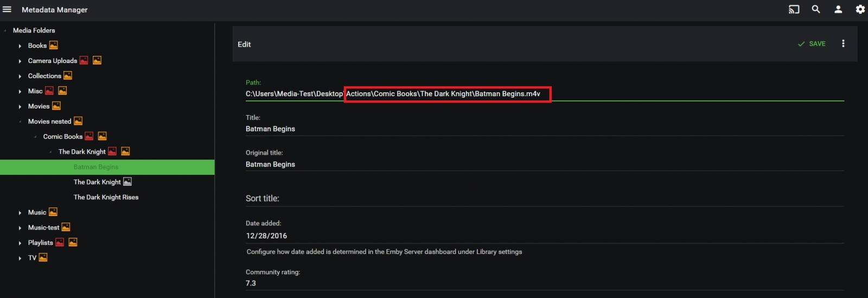The image size is (868, 298).
Task: Open the Edit panel three-dot menu
Action: (843, 43)
